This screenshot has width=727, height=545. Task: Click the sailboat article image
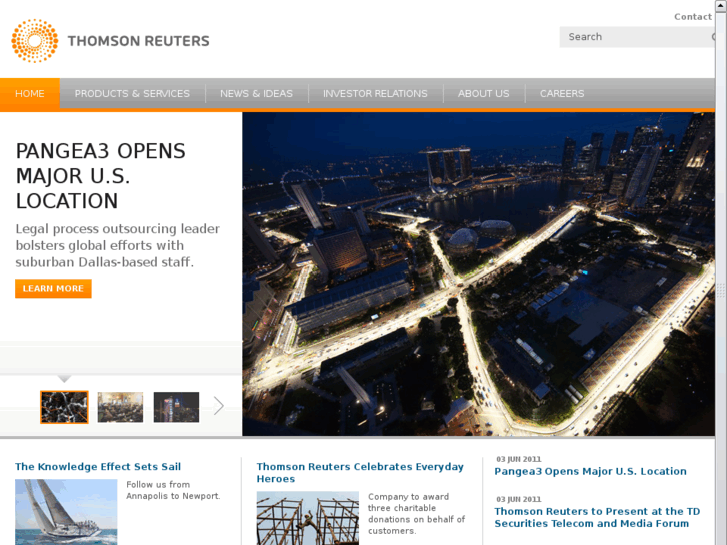66,512
